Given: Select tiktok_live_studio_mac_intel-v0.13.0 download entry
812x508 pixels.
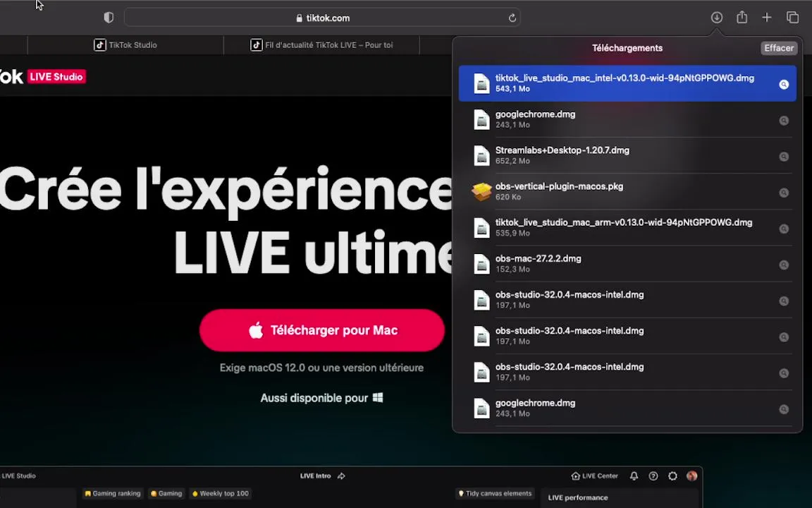Looking at the screenshot, I should click(627, 83).
